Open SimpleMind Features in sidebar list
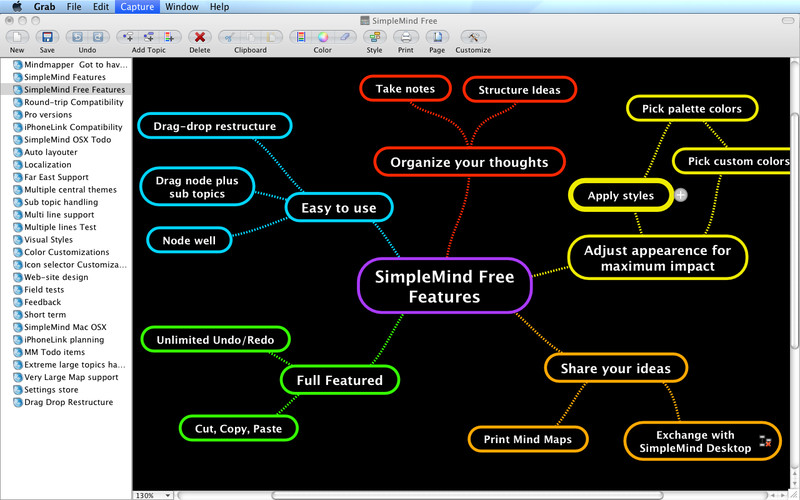 point(65,77)
